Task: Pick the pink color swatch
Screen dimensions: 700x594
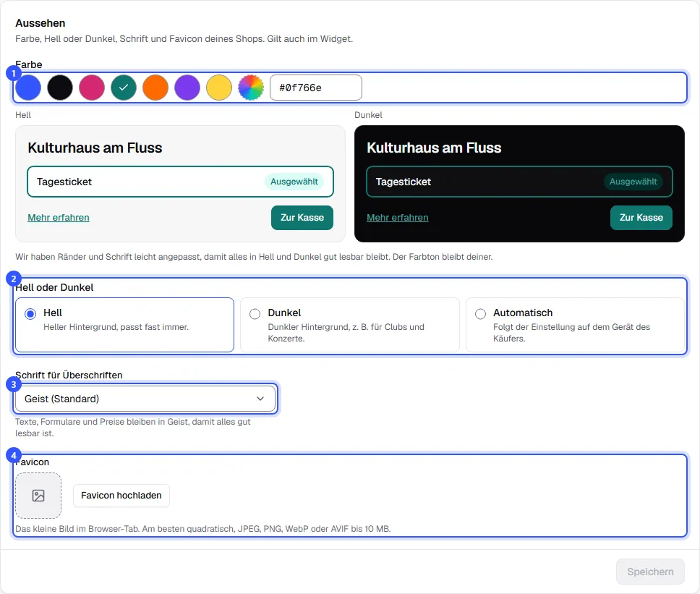Action: [x=92, y=88]
